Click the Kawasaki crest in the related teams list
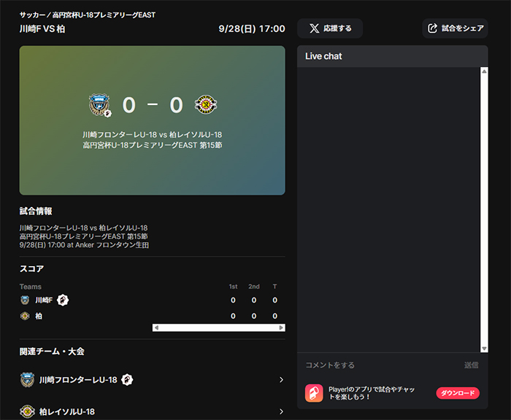 28,380
